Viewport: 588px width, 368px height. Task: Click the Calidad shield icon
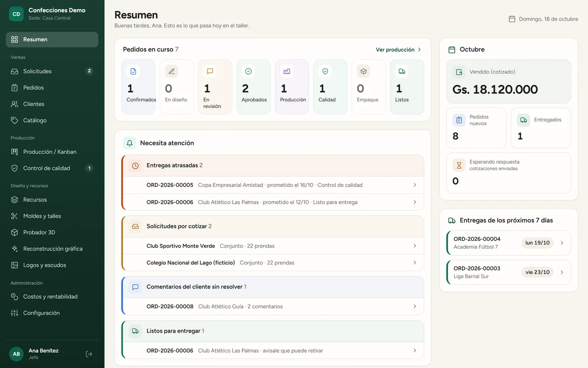[x=325, y=71]
